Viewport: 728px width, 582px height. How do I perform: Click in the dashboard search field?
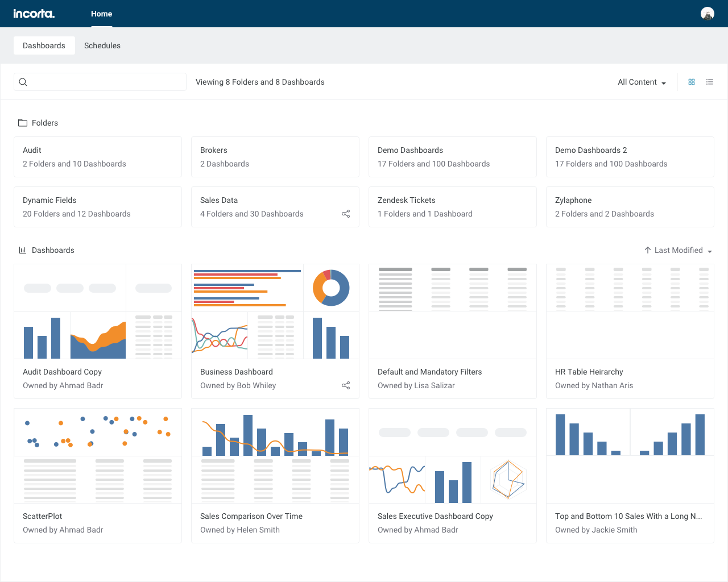point(100,82)
